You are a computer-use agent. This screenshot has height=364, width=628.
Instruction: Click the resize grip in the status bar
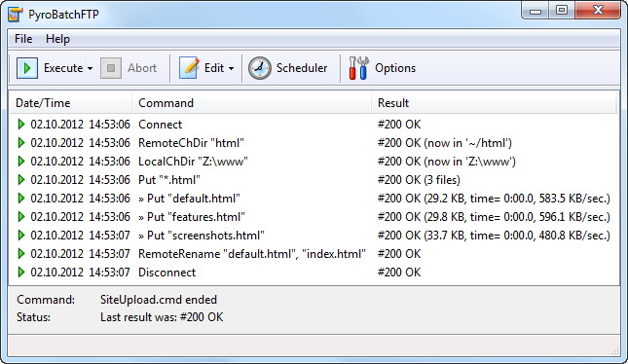pos(614,350)
